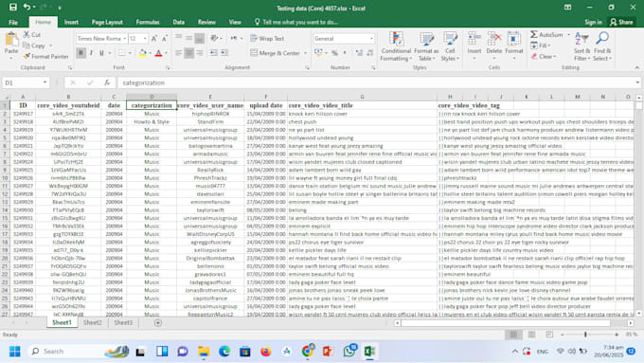Open Name Box dropdown for D1
Screen dimensions: 644x363
tap(45, 82)
